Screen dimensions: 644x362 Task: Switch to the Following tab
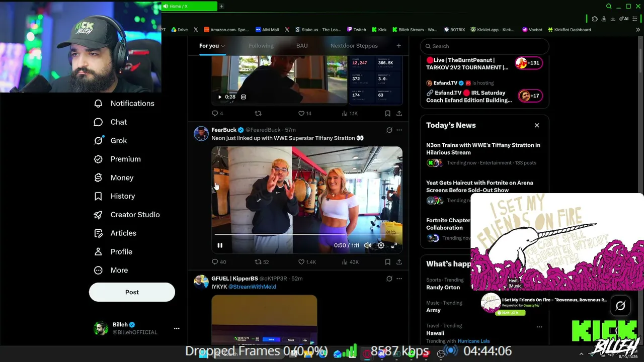[261, 46]
